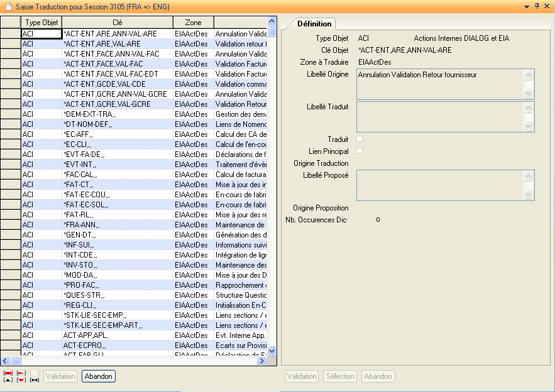555x392 pixels.
Task: Select the *DEM-EXT-TRA,, table row
Action: 117,114
